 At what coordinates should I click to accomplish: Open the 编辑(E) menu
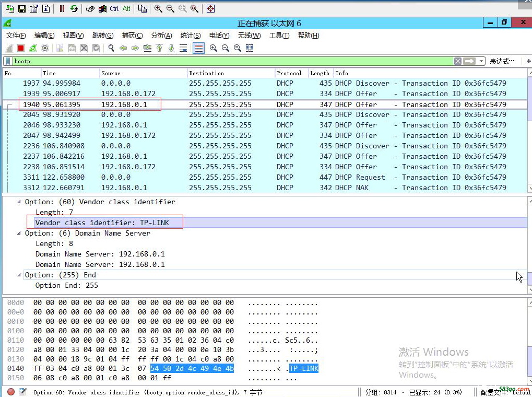[44, 36]
